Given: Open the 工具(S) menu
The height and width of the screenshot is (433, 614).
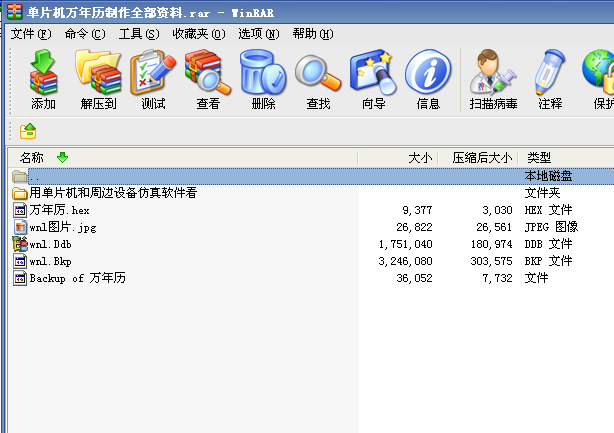Looking at the screenshot, I should pos(139,34).
